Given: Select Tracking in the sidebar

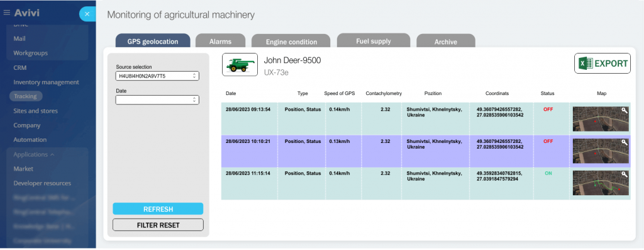Looking at the screenshot, I should [x=25, y=96].
